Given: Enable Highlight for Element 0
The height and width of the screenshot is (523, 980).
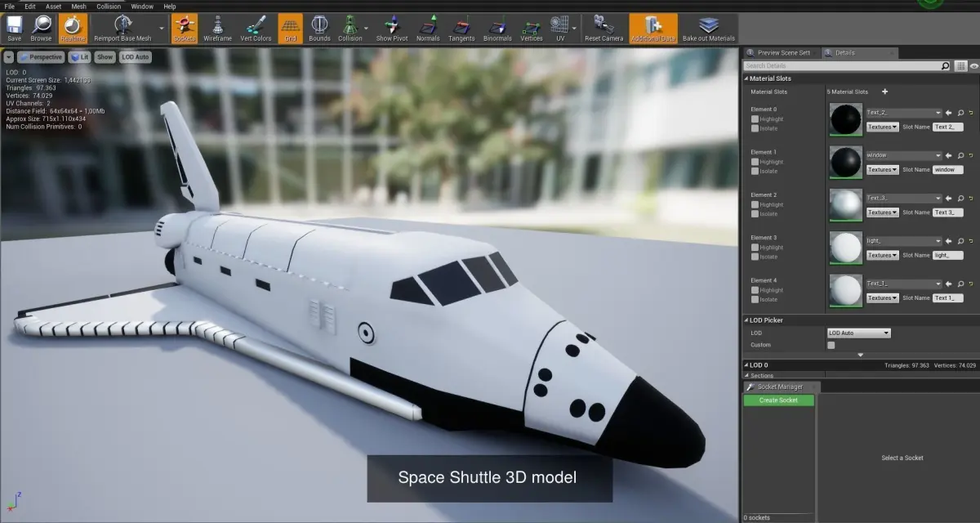Looking at the screenshot, I should tap(755, 119).
